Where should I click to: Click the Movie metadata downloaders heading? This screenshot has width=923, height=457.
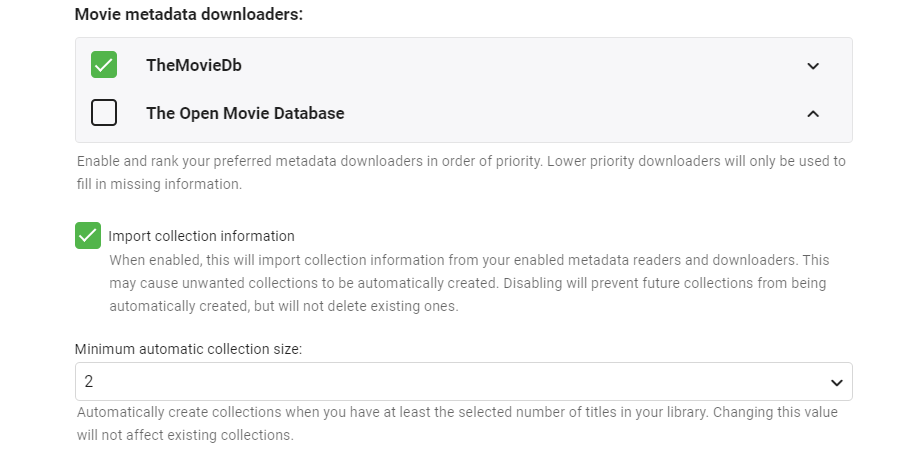pos(189,15)
